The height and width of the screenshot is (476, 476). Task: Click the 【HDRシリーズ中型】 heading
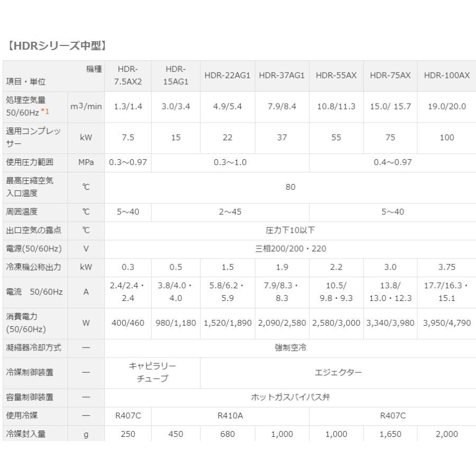57,45
